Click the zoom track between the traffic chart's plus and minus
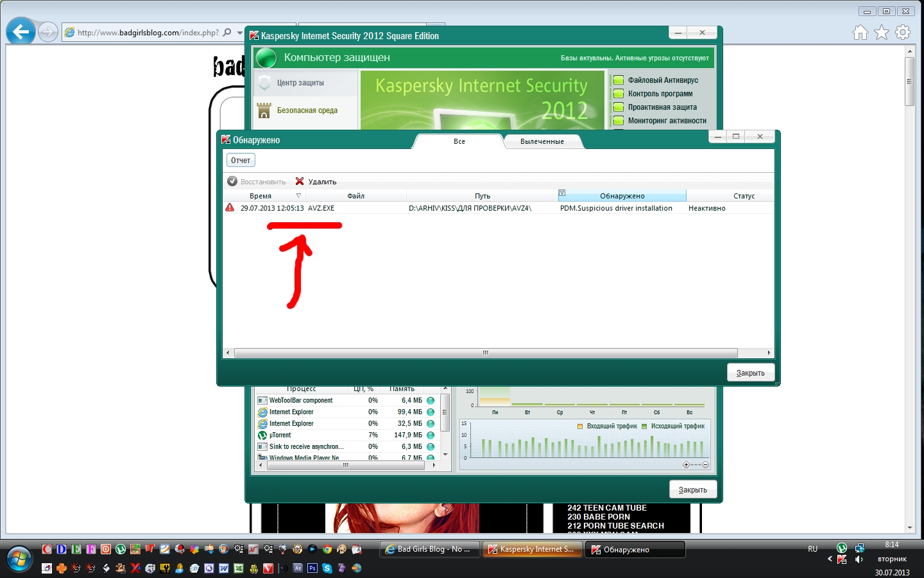This screenshot has width=924, height=578. pyautogui.click(x=696, y=464)
